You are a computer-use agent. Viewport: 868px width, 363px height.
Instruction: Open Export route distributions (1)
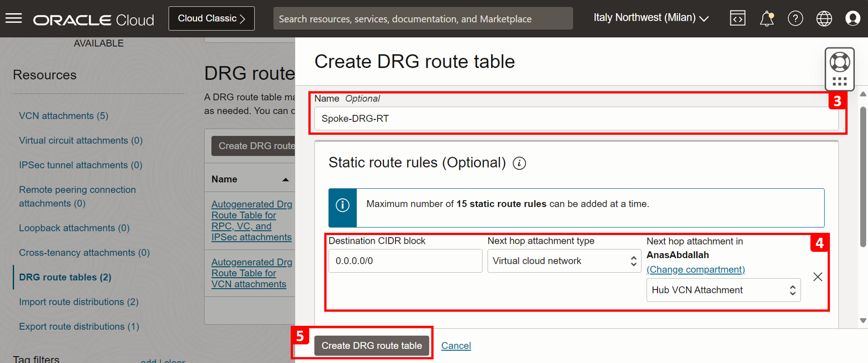pos(79,327)
